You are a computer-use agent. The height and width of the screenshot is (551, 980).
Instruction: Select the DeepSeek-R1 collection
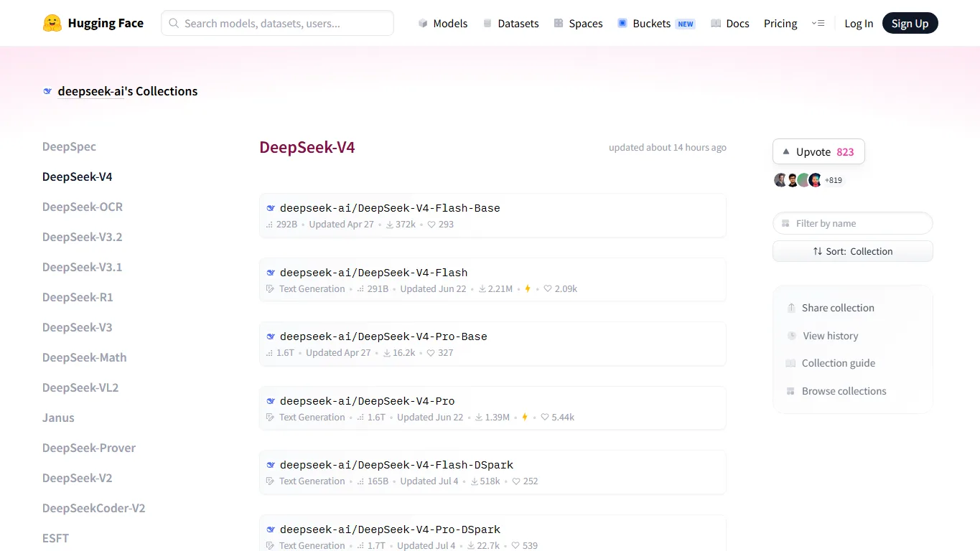coord(78,297)
